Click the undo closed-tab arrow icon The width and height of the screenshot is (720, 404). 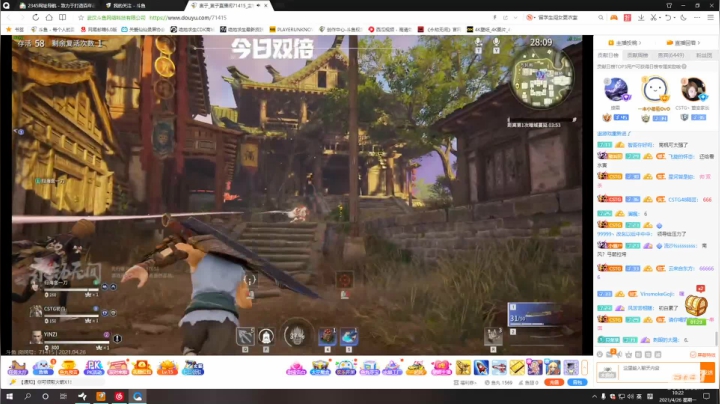668,17
